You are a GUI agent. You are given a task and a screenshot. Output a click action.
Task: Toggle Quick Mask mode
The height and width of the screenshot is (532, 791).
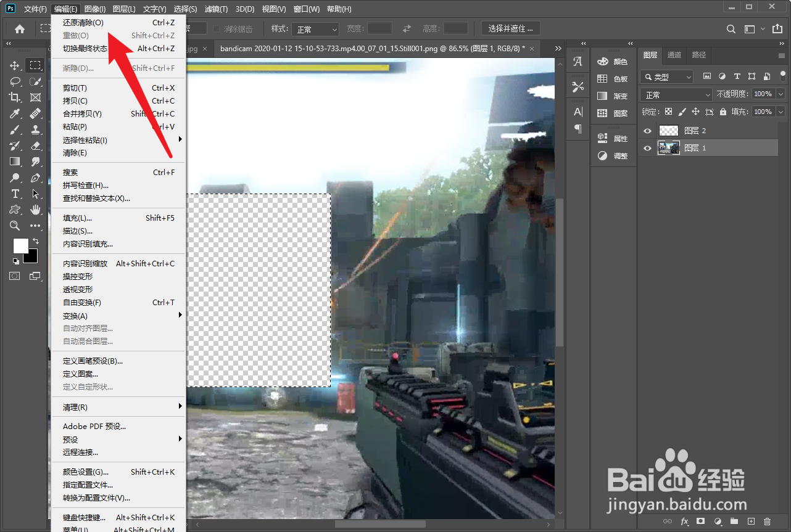(14, 276)
